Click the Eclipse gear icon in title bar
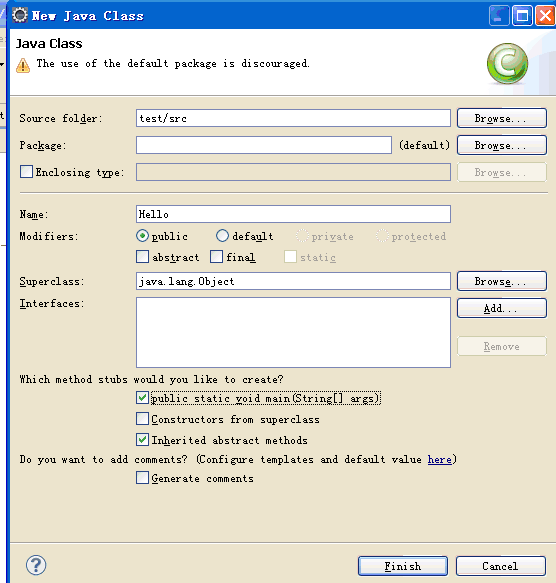This screenshot has height=583, width=556. tap(20, 15)
